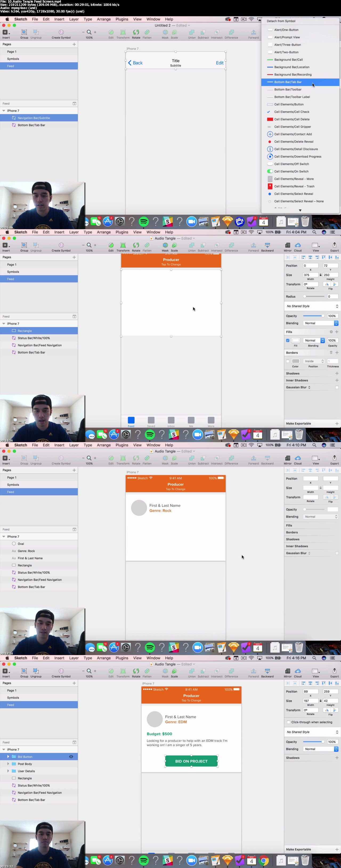This screenshot has width=341, height=868.
Task: Open the fill blending Normal dropdown under Fills
Action: click(314, 340)
